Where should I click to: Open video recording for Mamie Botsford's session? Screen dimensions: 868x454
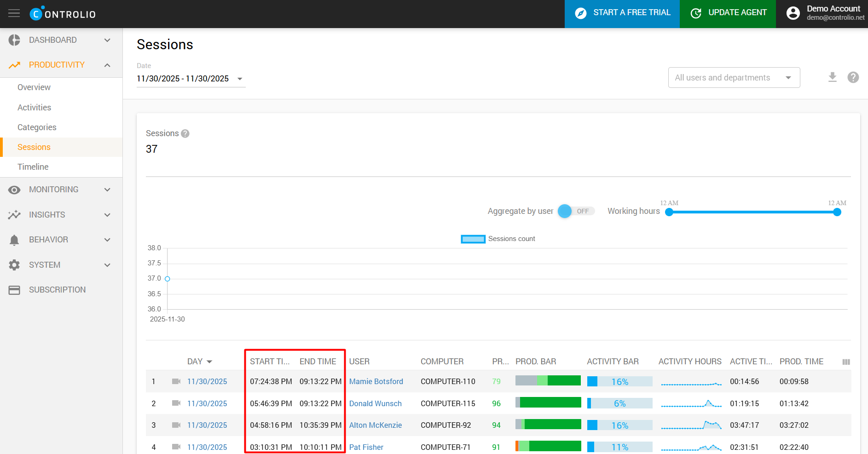click(176, 381)
